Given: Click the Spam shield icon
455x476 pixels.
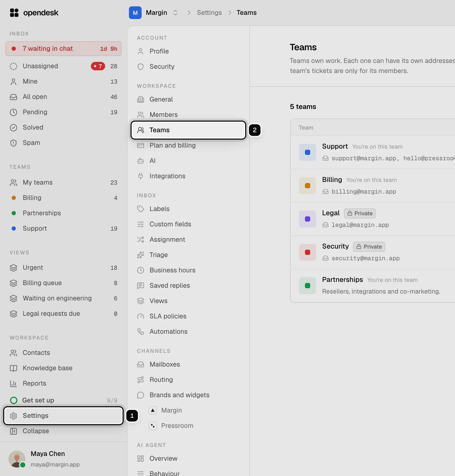Looking at the screenshot, I should pyautogui.click(x=13, y=143).
